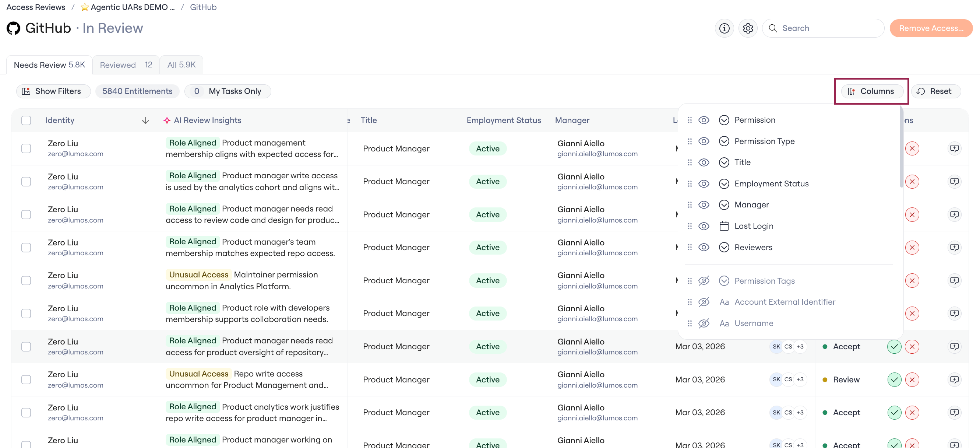Click the star icon in breadcrumb
Image resolution: width=980 pixels, height=448 pixels.
click(x=85, y=7)
